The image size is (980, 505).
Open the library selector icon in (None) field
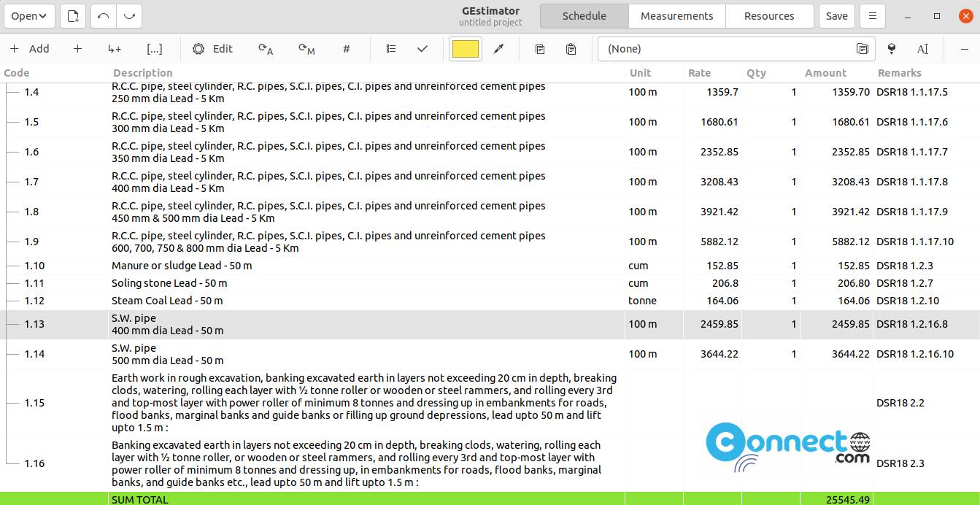coord(863,49)
